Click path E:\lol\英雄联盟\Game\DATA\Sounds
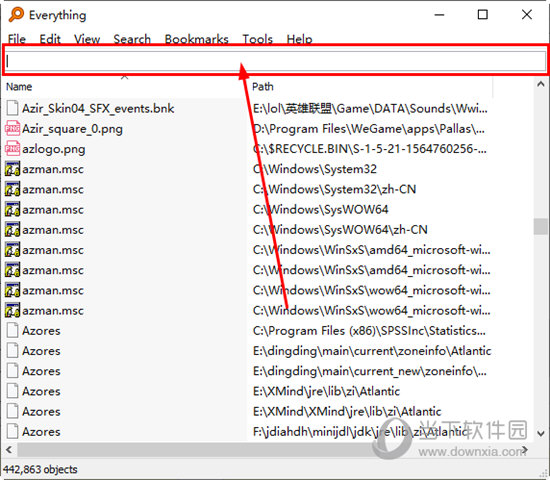Screen dimensions: 550x480 (370, 108)
